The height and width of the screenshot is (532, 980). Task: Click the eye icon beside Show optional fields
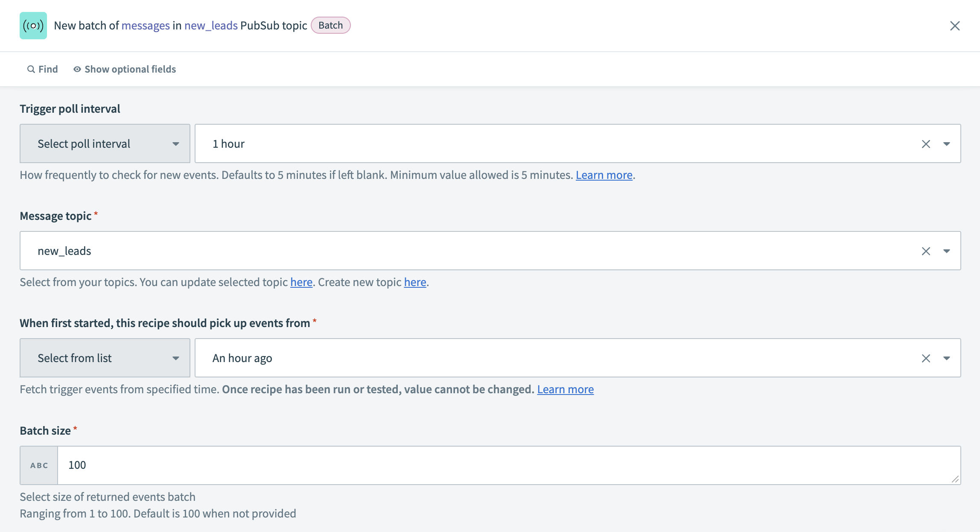76,69
